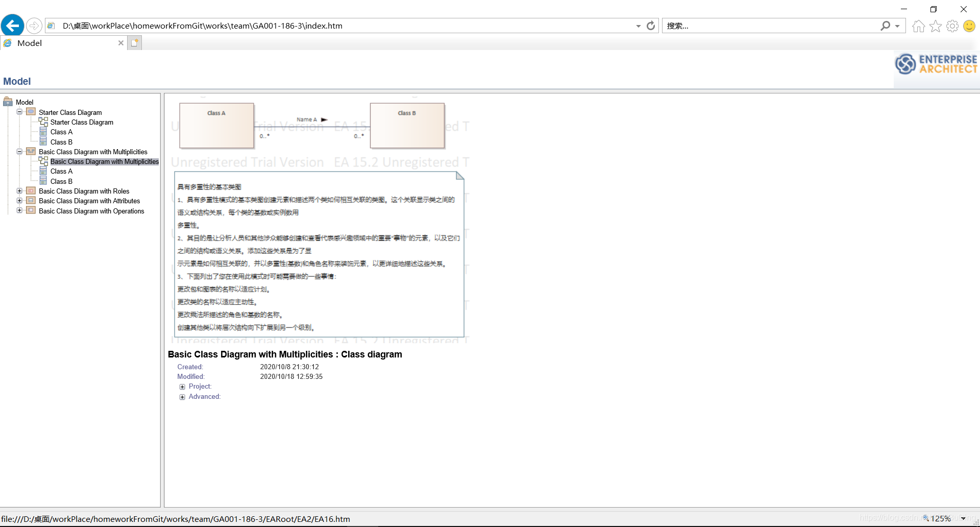This screenshot has width=980, height=527.
Task: Open browser Tools gear icon
Action: point(952,26)
